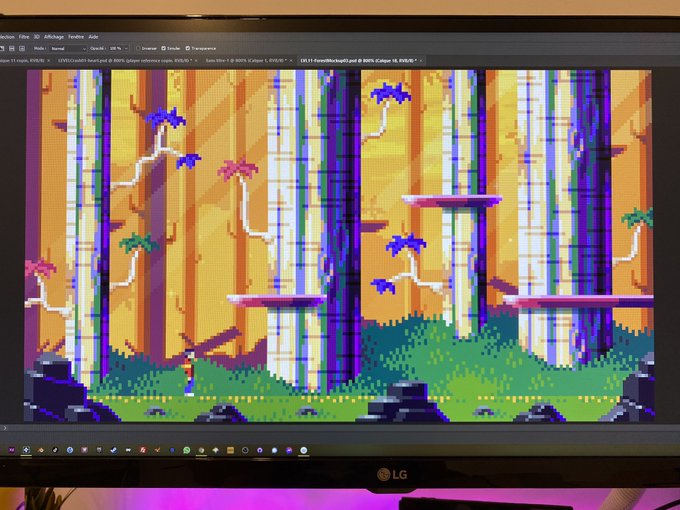This screenshot has height=510, width=680.
Task: Click the orange checkmark taskbar icon
Action: (x=157, y=450)
